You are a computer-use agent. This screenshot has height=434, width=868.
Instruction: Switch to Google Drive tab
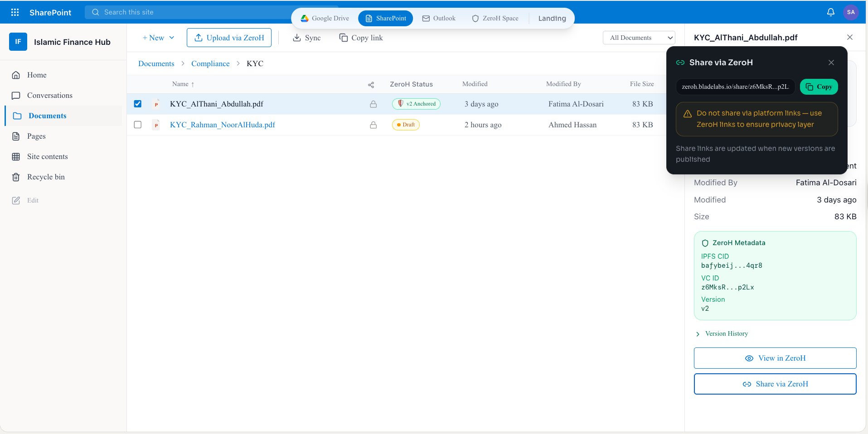[325, 18]
